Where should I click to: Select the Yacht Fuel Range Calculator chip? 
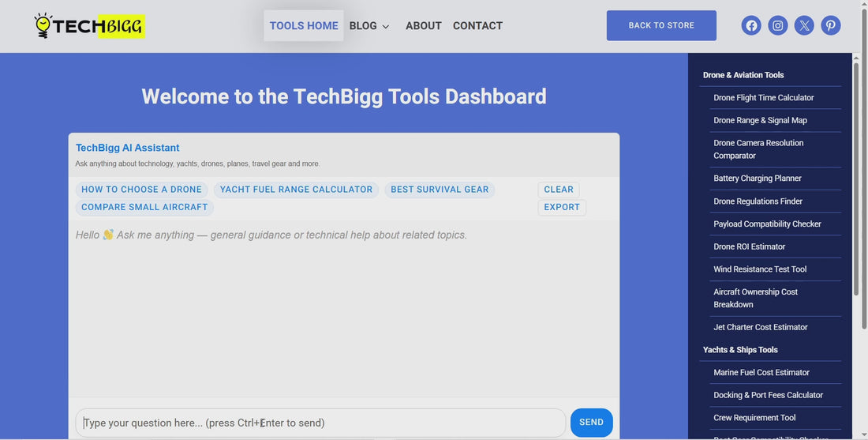[296, 190]
